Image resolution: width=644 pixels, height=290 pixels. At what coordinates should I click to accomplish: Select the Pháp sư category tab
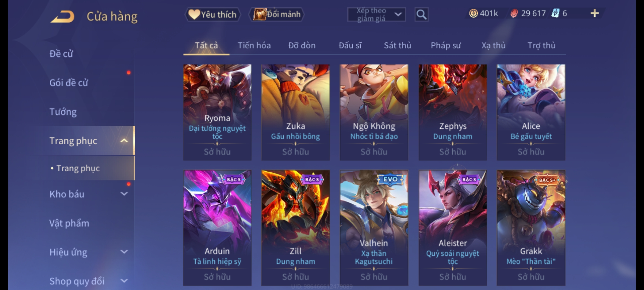point(446,45)
